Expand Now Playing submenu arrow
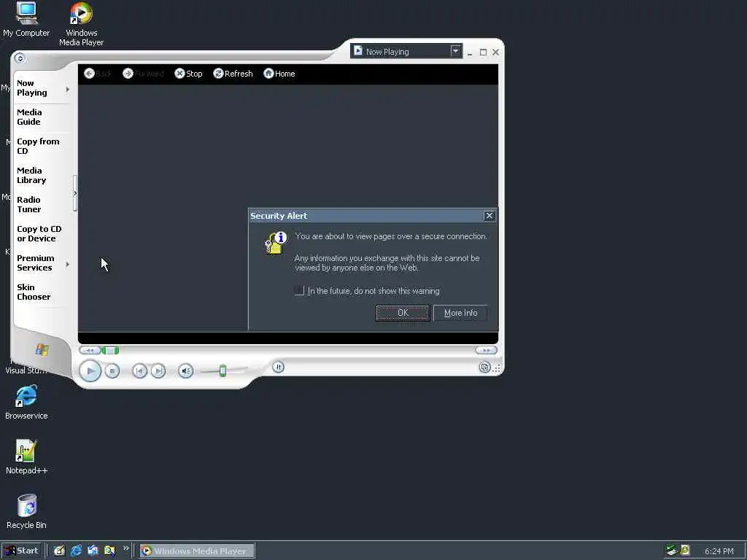The image size is (747, 560). (68, 89)
